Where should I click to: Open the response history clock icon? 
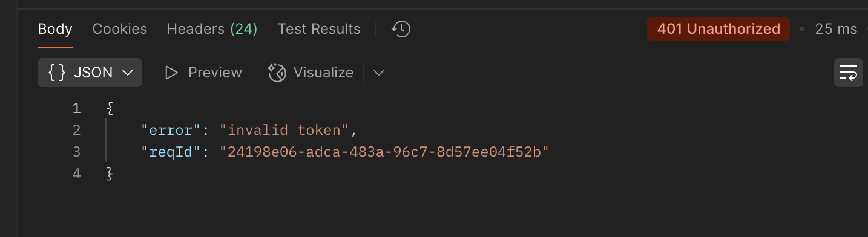pos(401,29)
